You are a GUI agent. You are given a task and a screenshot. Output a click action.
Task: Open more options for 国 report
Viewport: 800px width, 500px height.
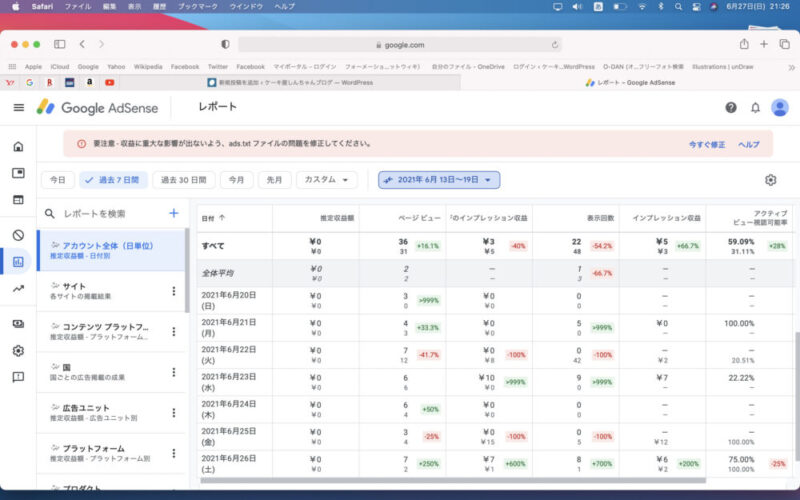pyautogui.click(x=173, y=372)
